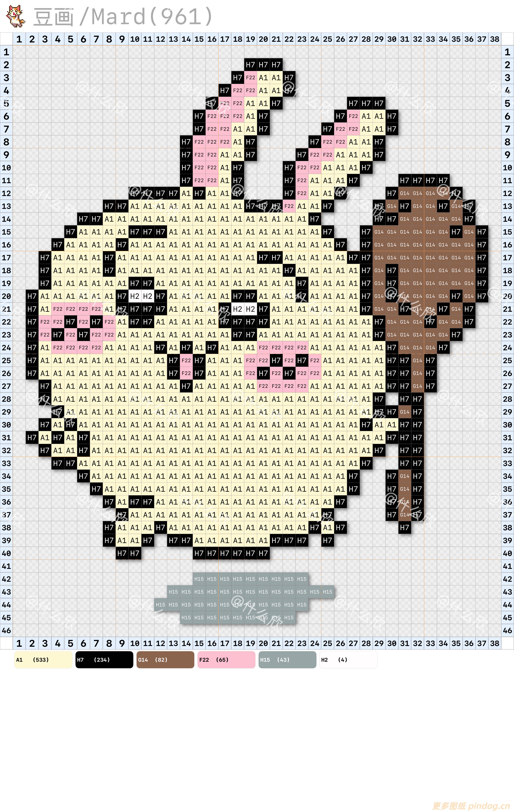Click column number 1 in the top ruler
The height and width of the screenshot is (812, 514).
coord(19,39)
